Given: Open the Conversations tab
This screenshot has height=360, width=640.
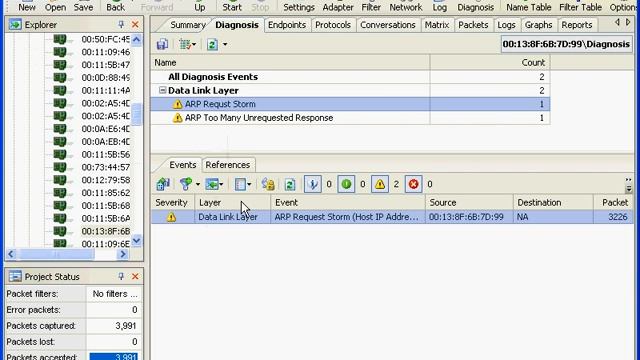Looking at the screenshot, I should 388,25.
